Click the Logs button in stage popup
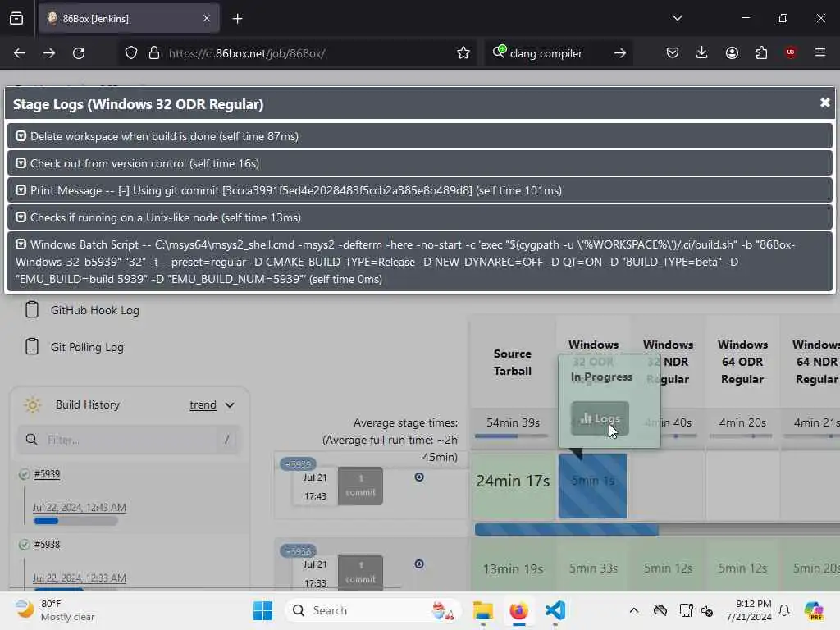The image size is (840, 630). coord(600,418)
